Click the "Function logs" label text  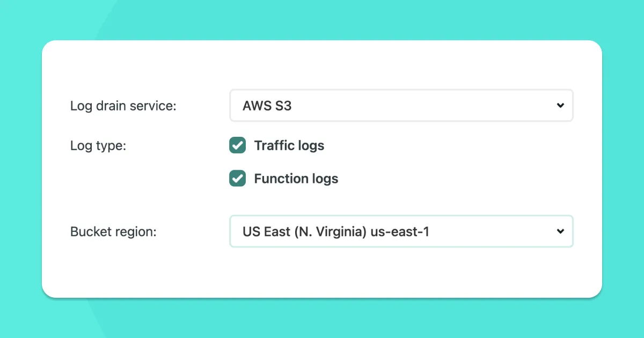click(x=296, y=179)
